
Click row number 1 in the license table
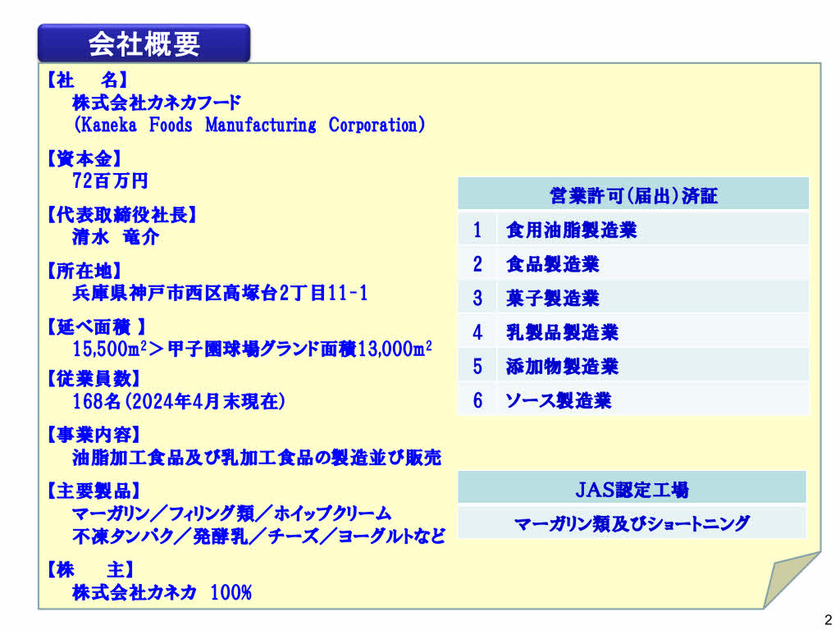click(477, 230)
